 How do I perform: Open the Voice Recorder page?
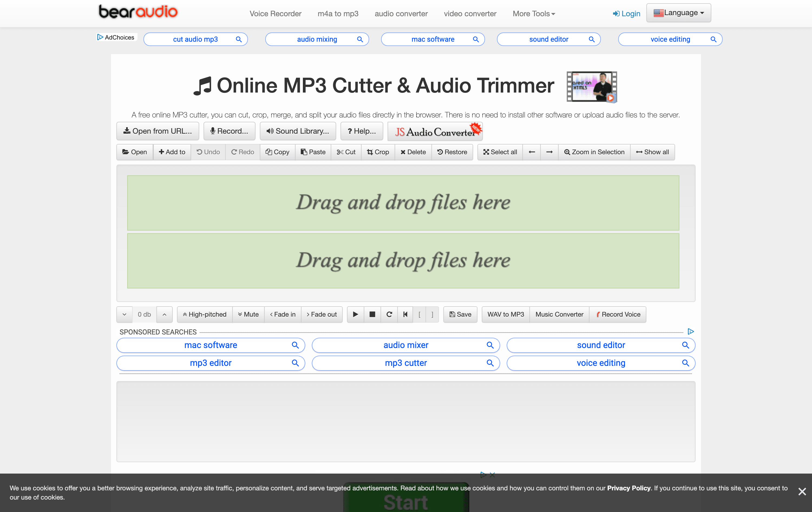pos(276,14)
